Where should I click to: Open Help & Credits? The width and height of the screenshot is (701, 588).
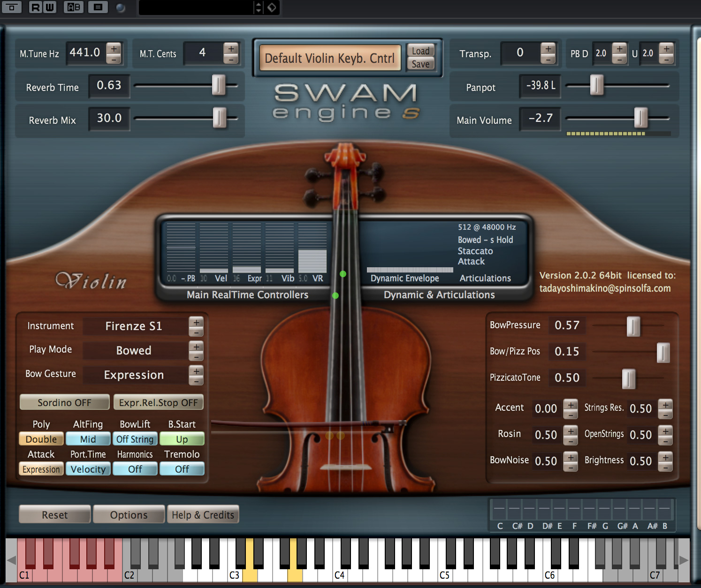(203, 514)
